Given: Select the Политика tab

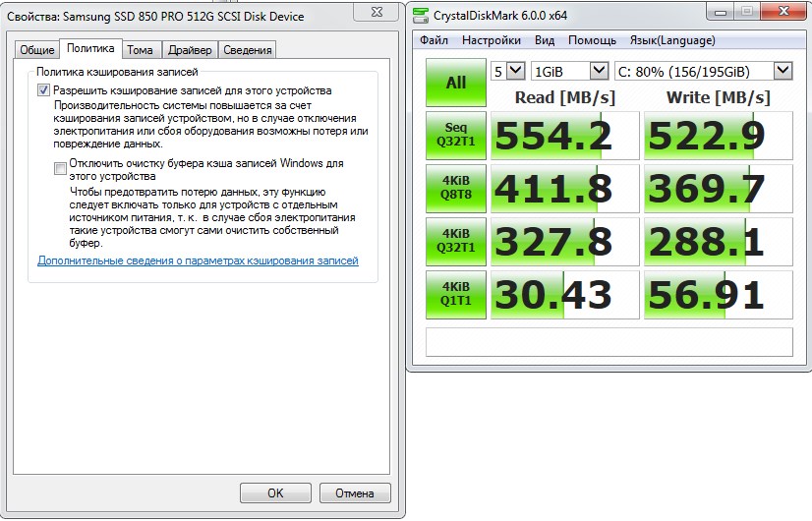Looking at the screenshot, I should pyautogui.click(x=90, y=48).
